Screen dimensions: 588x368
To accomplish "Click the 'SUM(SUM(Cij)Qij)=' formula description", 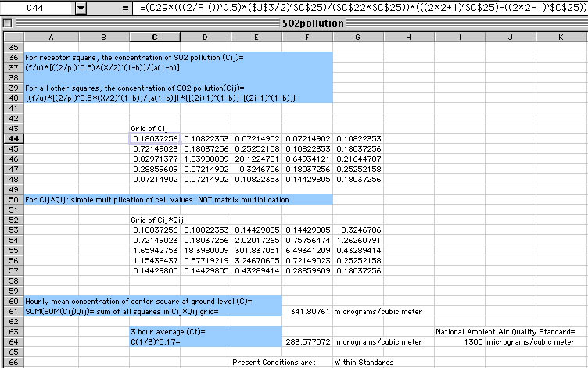I will pos(121,312).
